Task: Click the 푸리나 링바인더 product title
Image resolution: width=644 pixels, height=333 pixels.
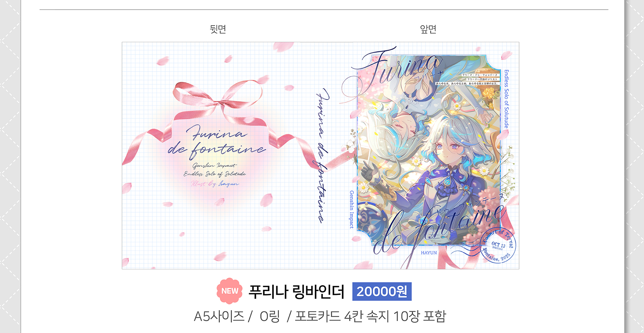Action: click(x=296, y=292)
